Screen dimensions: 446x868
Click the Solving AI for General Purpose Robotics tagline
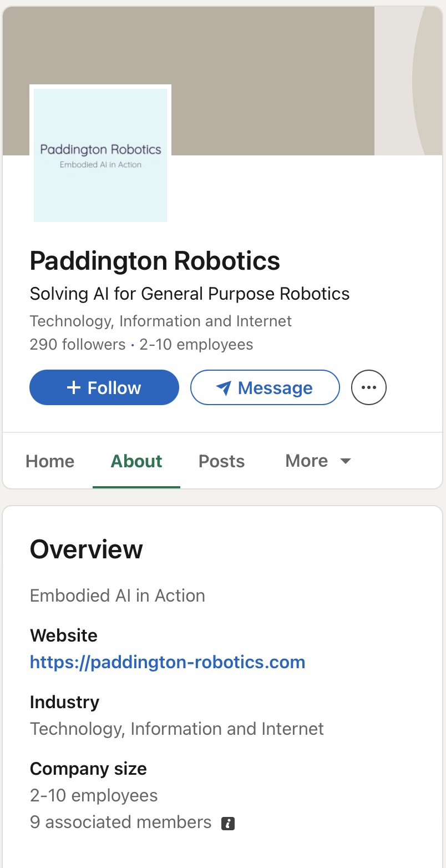190,294
